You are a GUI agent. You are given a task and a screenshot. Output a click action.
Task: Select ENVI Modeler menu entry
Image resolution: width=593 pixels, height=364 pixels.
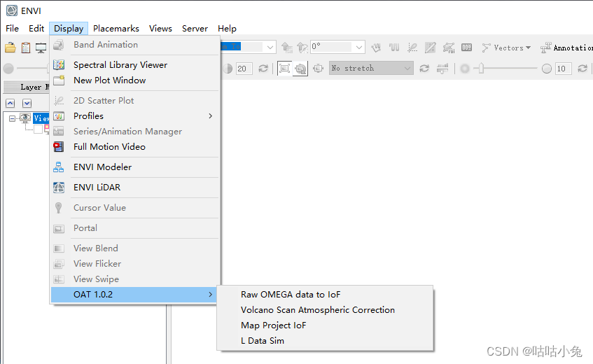[135, 167]
